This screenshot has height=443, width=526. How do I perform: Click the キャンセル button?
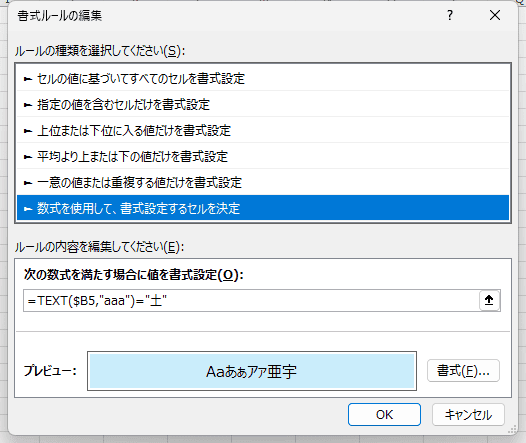coord(468,414)
